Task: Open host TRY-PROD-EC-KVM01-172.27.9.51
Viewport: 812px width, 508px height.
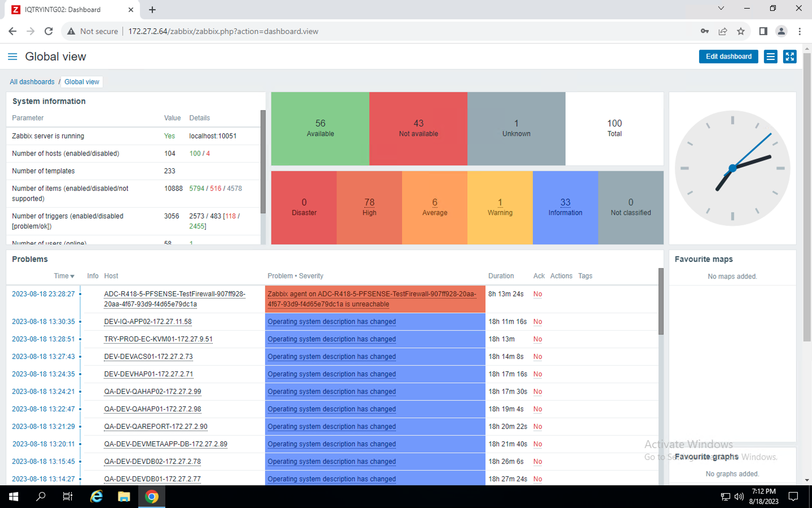Action: (158, 339)
